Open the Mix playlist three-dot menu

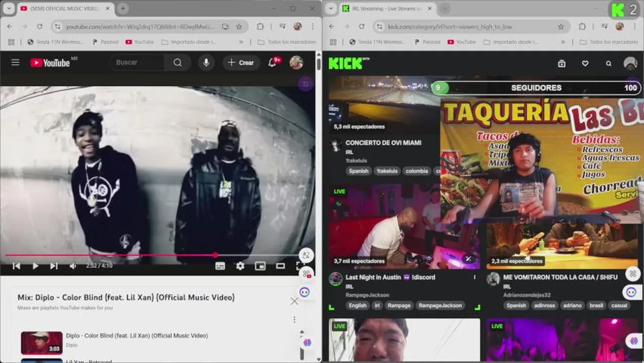294,320
